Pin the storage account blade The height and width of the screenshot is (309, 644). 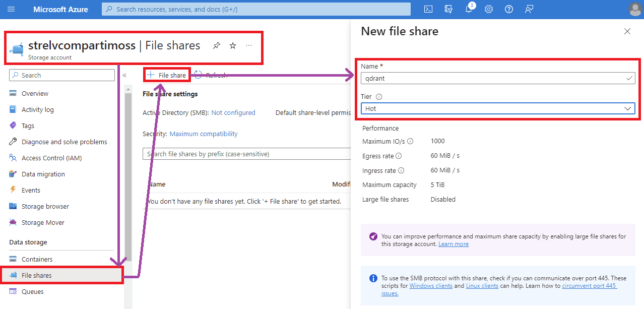pyautogui.click(x=216, y=45)
